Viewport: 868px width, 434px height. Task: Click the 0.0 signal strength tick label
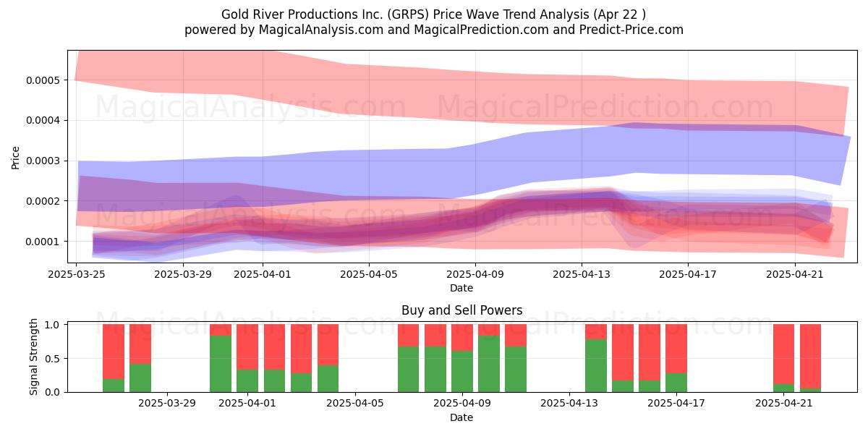pos(54,392)
